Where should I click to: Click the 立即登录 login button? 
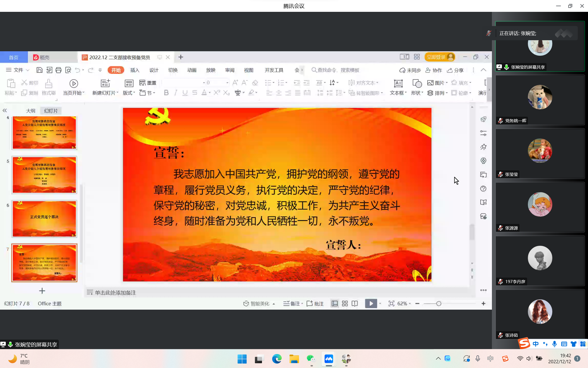[440, 57]
